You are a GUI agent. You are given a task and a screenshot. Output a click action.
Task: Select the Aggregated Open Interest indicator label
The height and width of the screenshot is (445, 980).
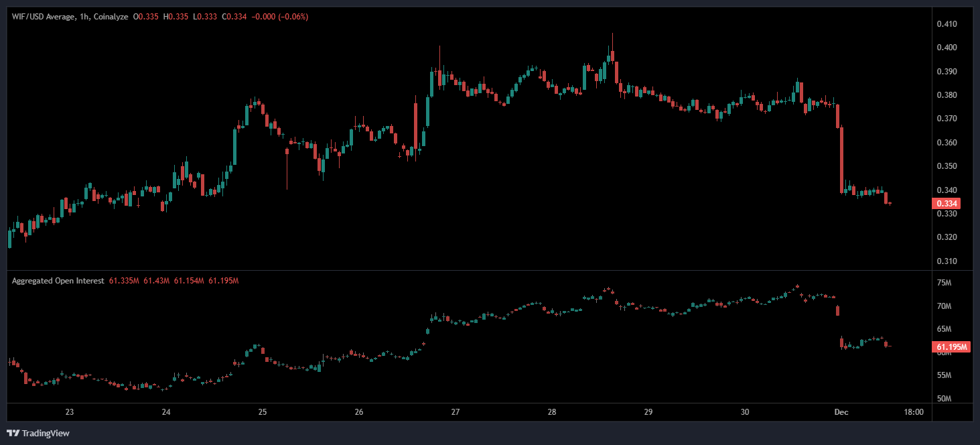pos(58,281)
